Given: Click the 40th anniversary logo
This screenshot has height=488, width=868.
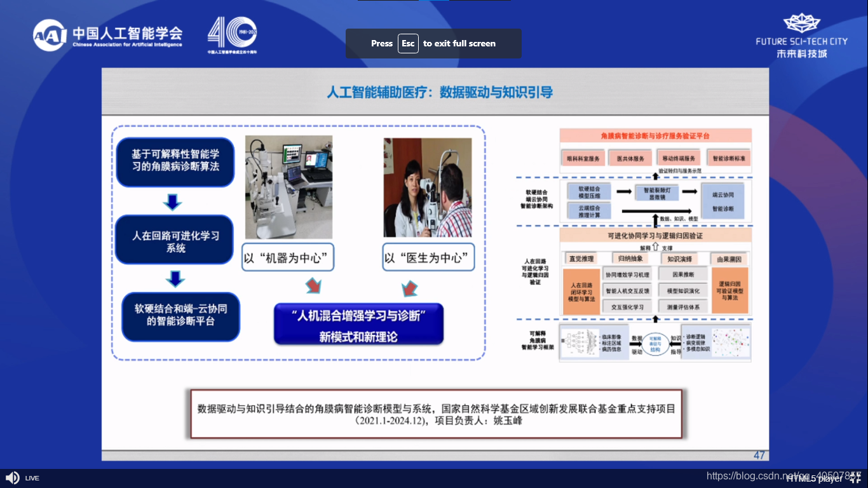Looking at the screenshot, I should (x=232, y=35).
